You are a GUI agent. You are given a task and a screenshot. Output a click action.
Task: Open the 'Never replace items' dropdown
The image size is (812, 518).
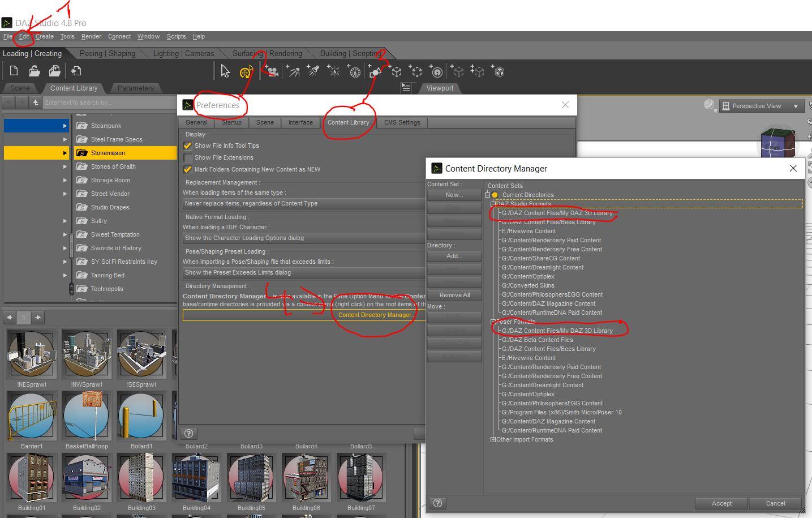coord(304,204)
